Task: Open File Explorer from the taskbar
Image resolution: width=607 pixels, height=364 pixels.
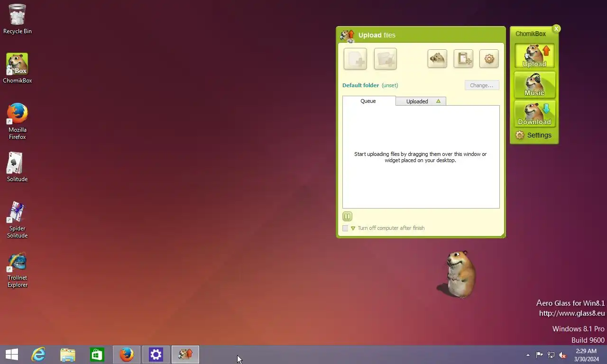Action: click(68, 355)
